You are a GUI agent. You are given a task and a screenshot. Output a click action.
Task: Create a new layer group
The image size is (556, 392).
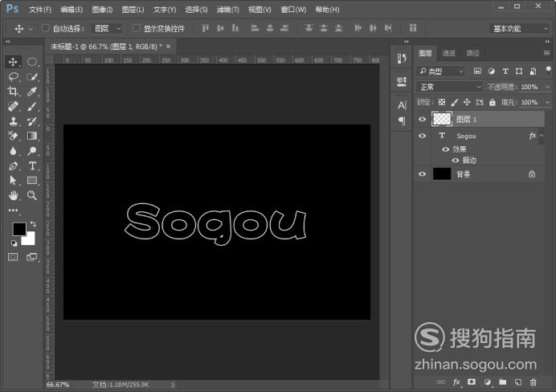point(502,382)
